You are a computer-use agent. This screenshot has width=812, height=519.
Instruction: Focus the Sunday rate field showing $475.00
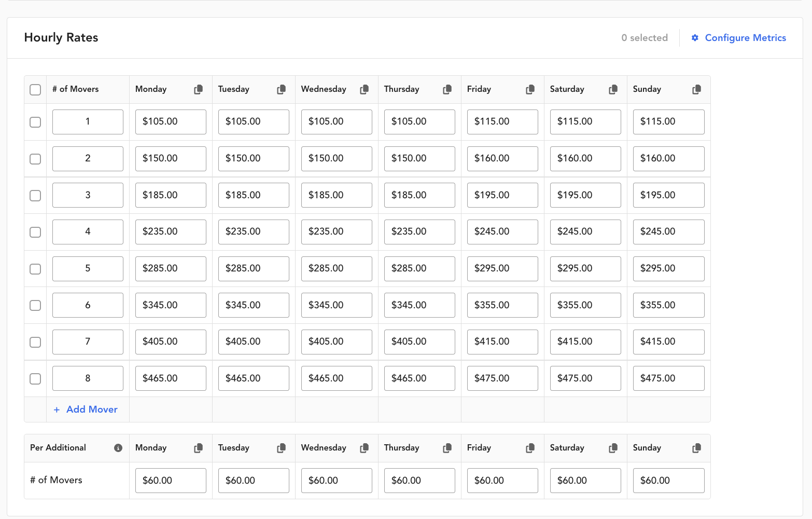coord(668,378)
